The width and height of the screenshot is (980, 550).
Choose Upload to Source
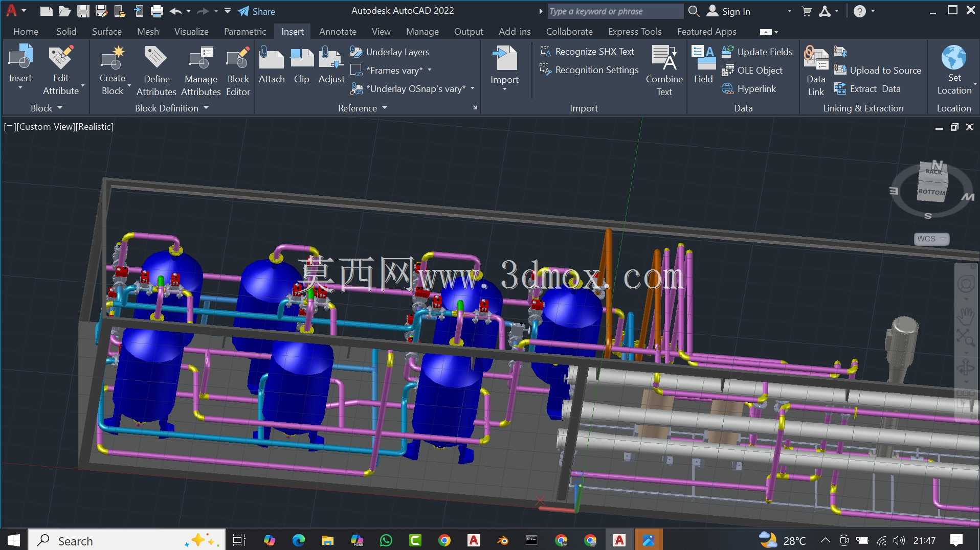coord(878,70)
